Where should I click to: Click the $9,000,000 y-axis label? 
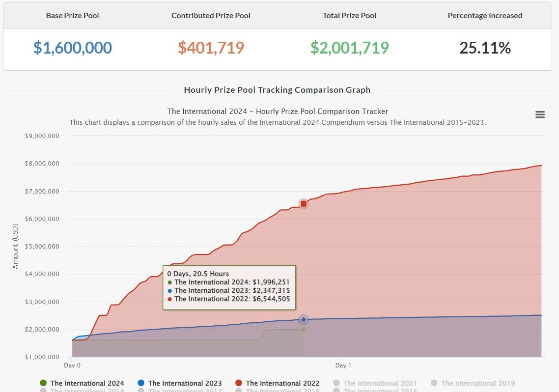(42, 136)
